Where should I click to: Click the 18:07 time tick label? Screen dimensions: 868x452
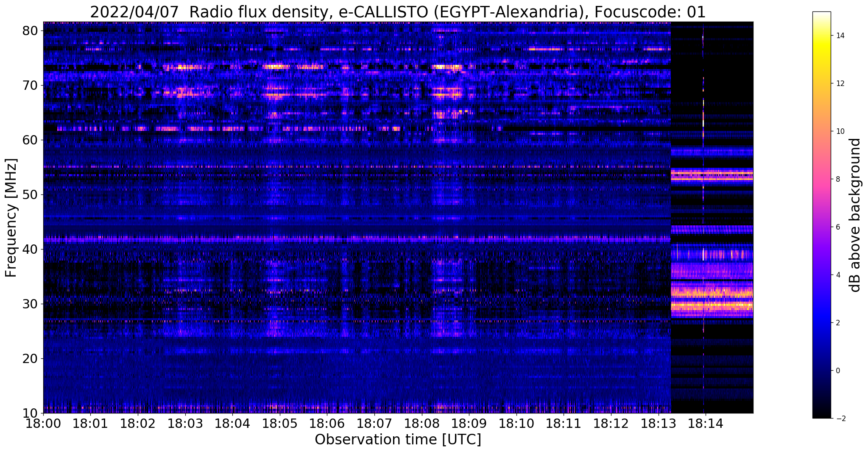pos(374,423)
